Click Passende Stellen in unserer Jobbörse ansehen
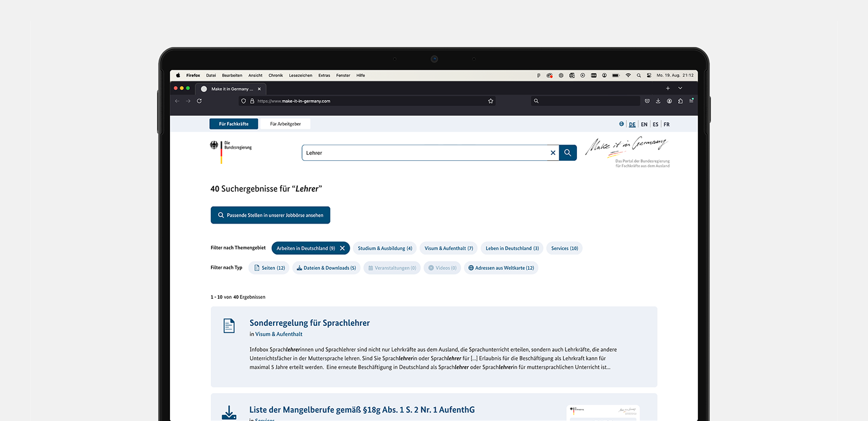This screenshot has width=868, height=421. [x=270, y=215]
